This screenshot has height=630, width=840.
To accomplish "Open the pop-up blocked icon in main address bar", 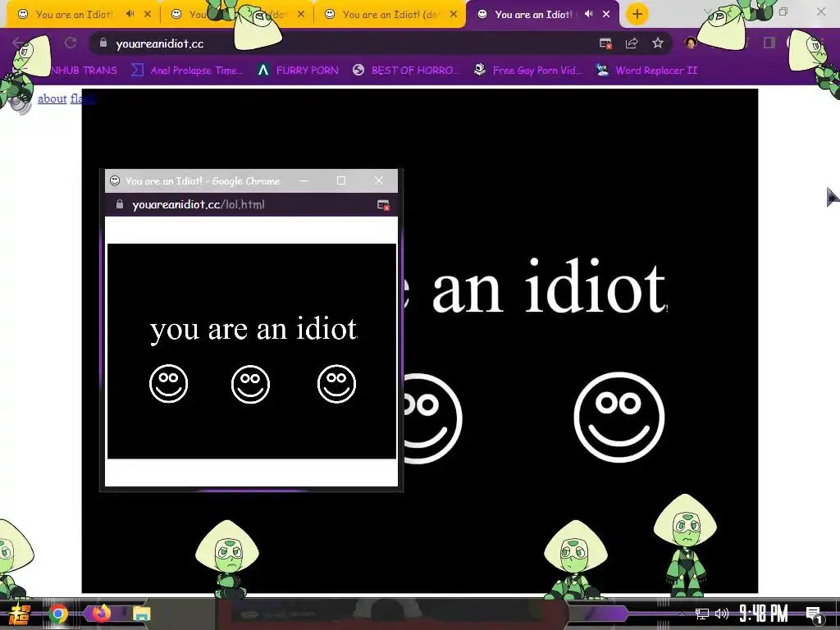I will [605, 43].
